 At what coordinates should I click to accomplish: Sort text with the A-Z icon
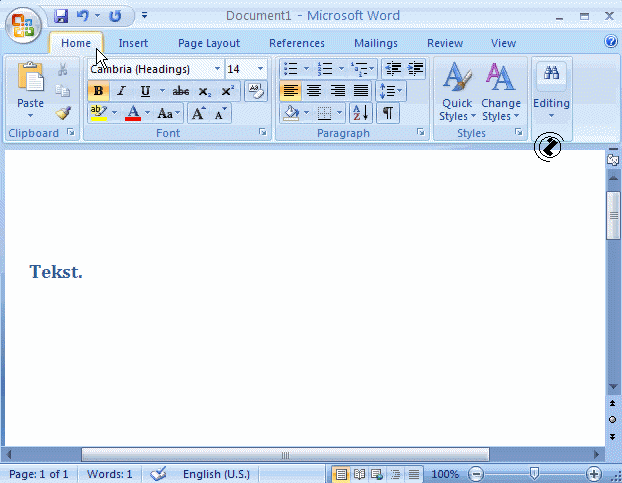361,113
